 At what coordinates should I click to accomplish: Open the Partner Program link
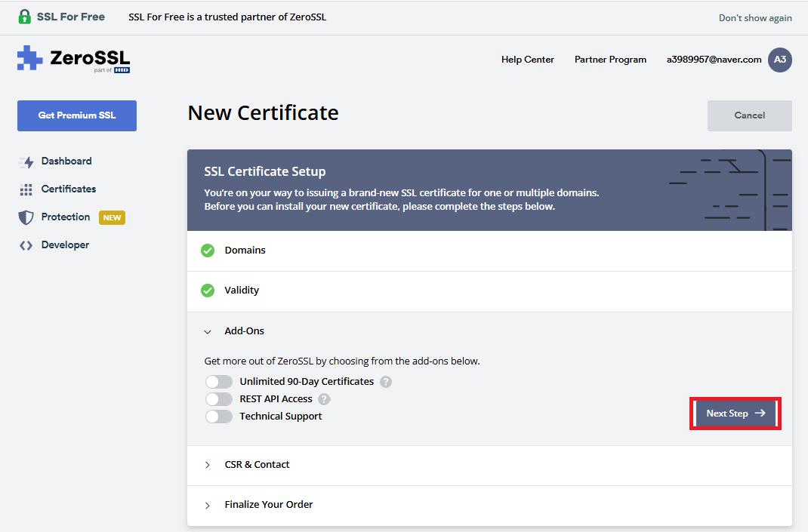point(610,60)
